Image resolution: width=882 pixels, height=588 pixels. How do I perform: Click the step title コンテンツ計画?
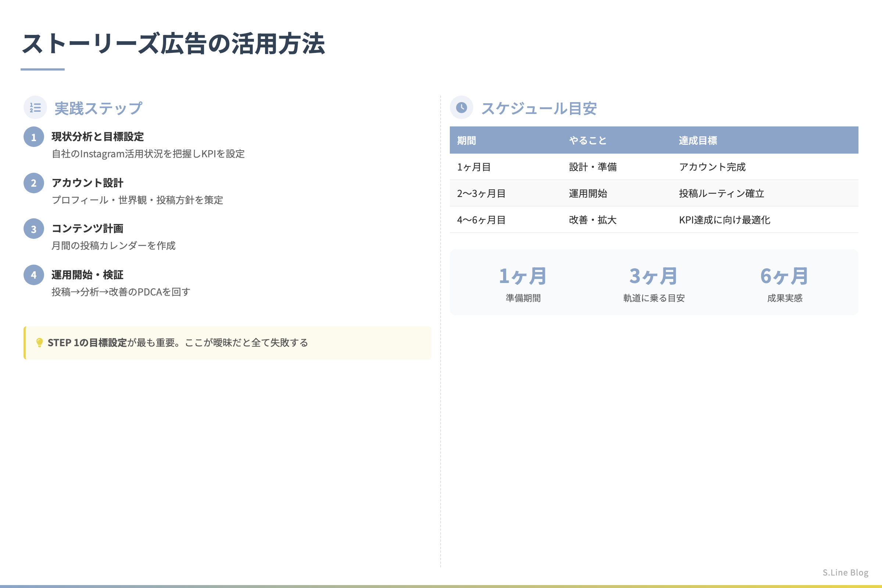[x=87, y=228]
